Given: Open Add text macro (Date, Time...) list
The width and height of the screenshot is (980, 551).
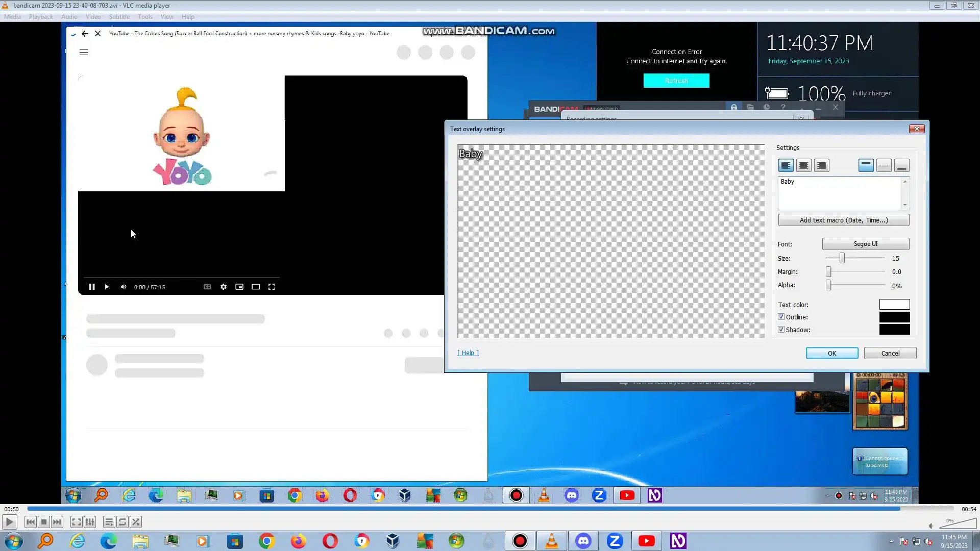Looking at the screenshot, I should 843,220.
